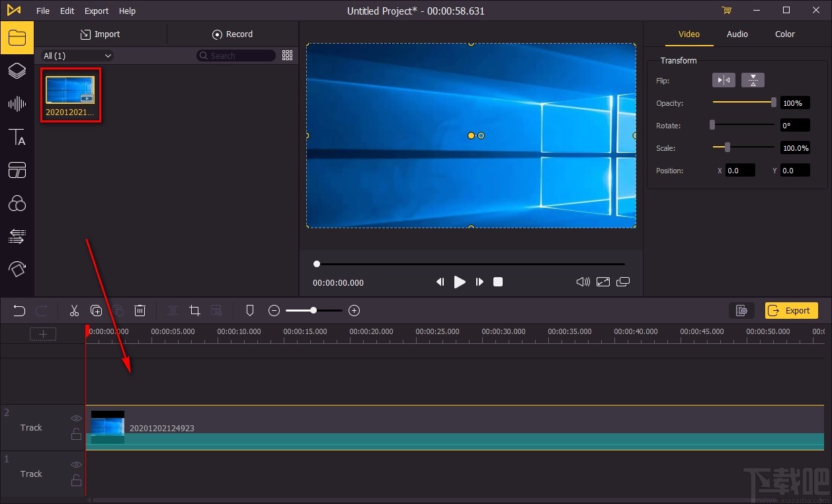
Task: Select the 20201202 media thumbnail in library
Action: point(70,95)
